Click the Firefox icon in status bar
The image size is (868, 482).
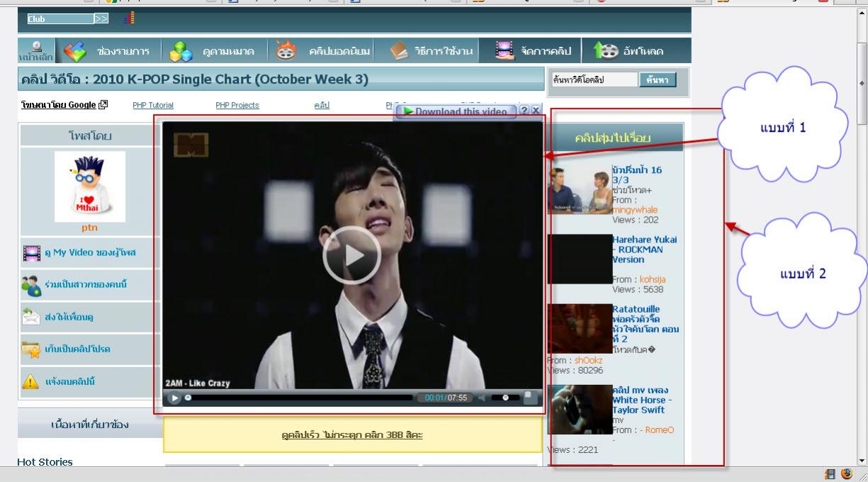click(x=846, y=475)
